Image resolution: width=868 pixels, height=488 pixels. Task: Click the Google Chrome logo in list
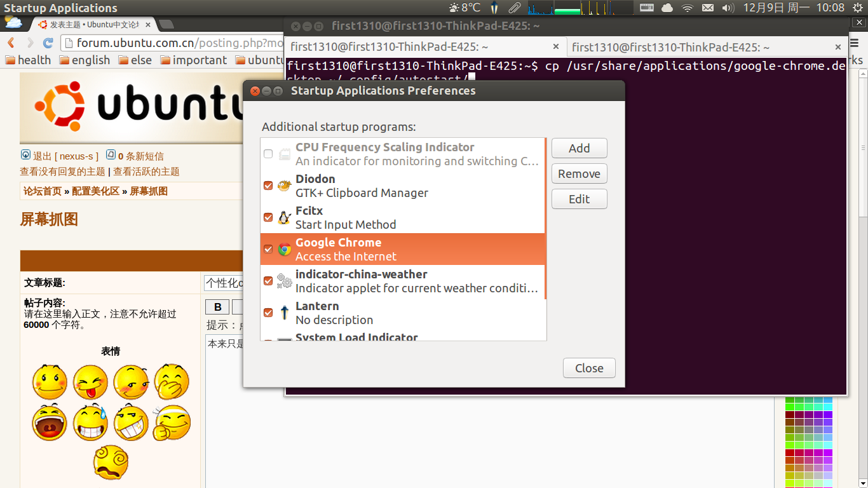[285, 249]
